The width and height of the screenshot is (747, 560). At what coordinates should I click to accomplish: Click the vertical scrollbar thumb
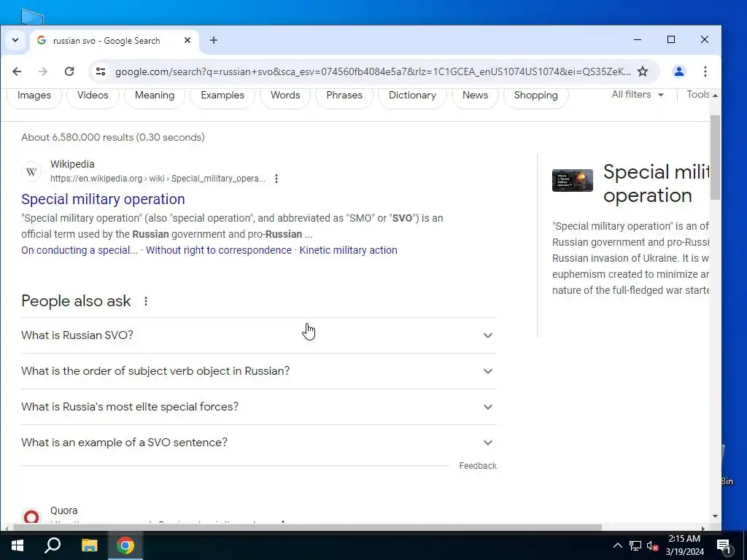(715, 157)
